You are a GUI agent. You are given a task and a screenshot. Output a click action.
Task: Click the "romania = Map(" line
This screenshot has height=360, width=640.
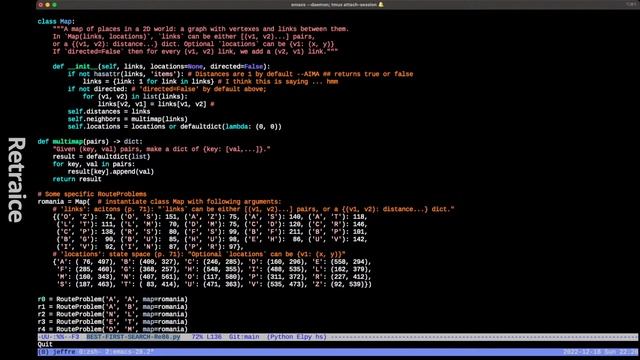tap(64, 202)
